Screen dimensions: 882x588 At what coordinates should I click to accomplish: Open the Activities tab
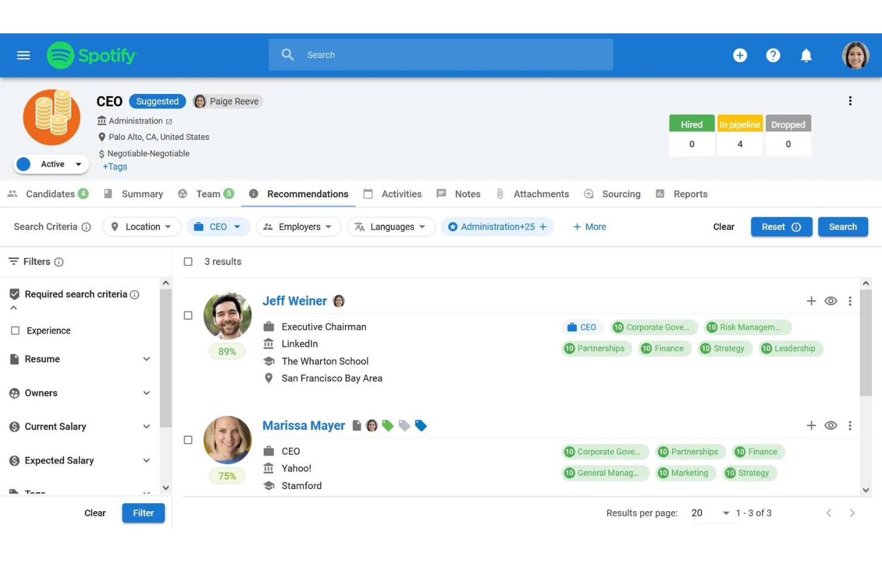(393, 194)
